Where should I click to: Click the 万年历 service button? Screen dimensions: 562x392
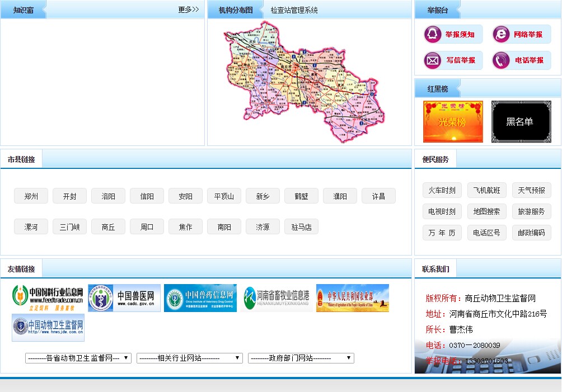(442, 233)
